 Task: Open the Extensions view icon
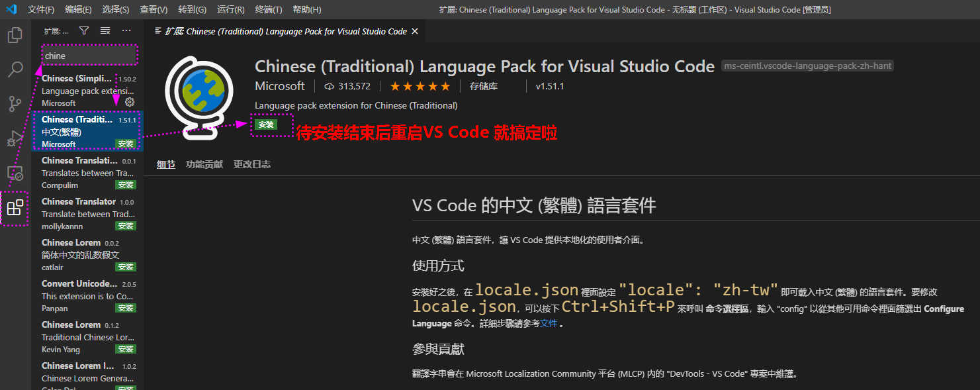tap(15, 208)
